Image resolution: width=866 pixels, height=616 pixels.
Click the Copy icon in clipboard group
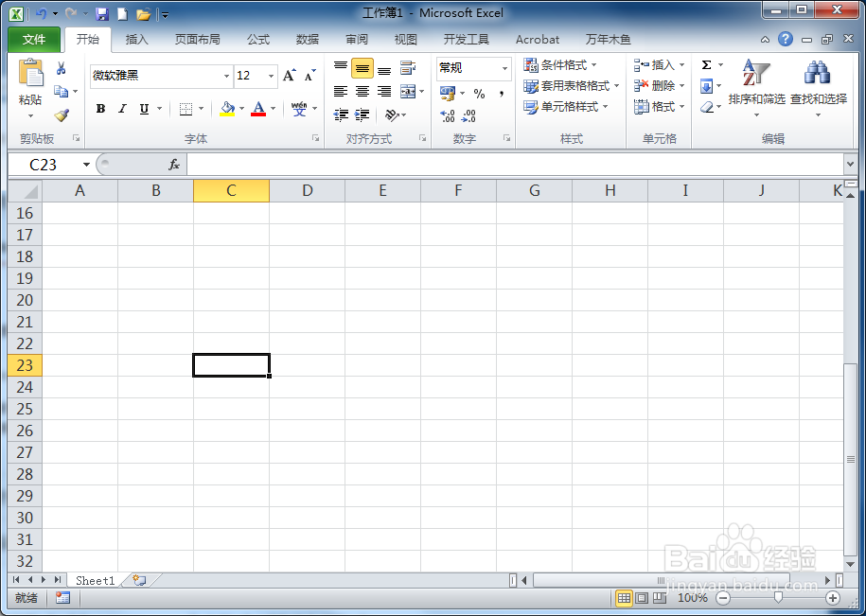point(61,91)
